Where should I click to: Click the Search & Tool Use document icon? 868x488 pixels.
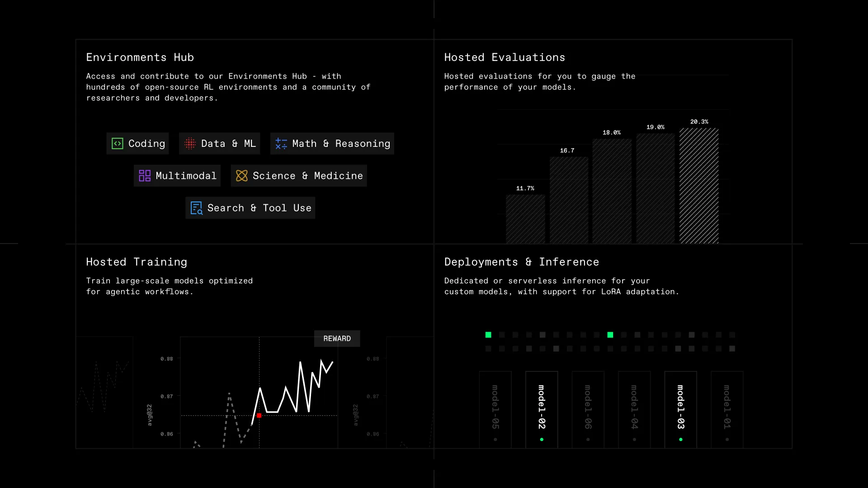tap(196, 208)
